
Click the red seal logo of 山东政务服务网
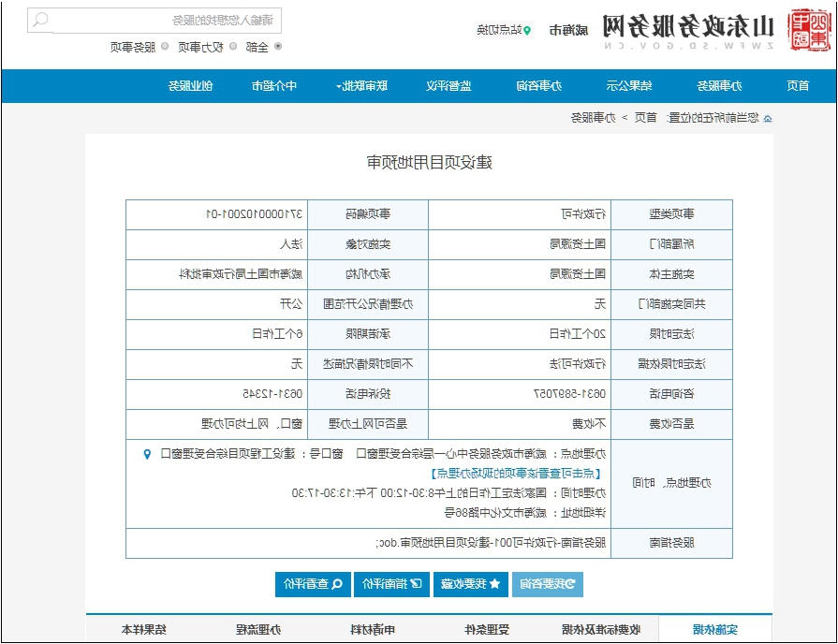pos(809,30)
